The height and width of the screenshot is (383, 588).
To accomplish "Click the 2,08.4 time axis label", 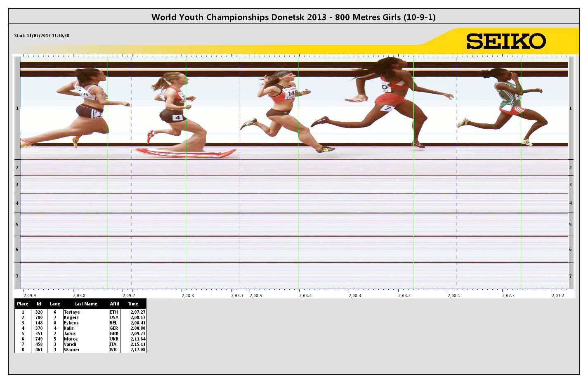I will (x=305, y=296).
